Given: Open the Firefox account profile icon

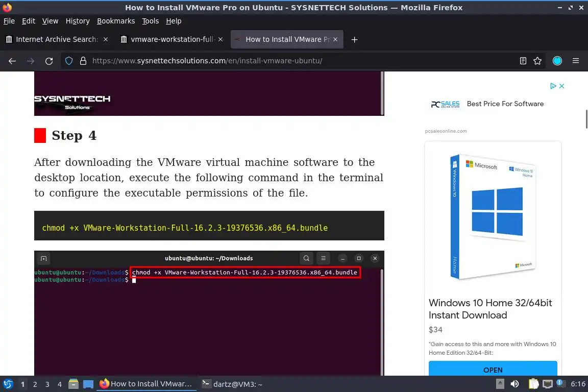Looking at the screenshot, I should pyautogui.click(x=557, y=61).
